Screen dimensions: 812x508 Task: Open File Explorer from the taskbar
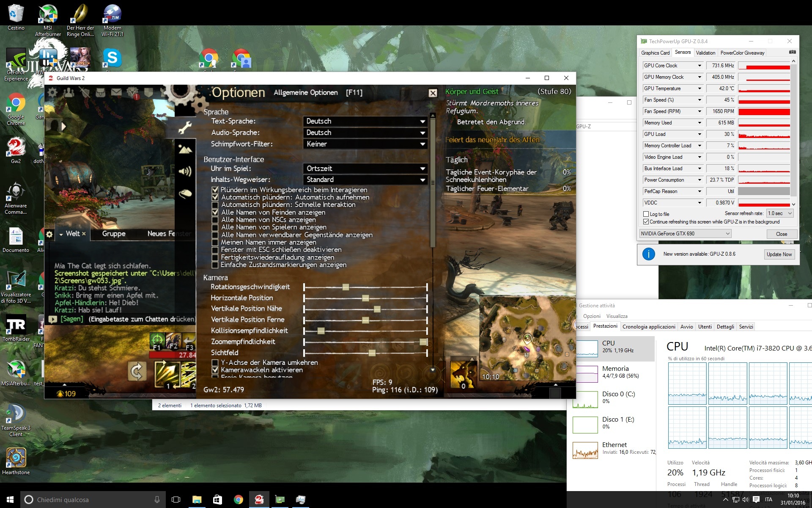tap(197, 500)
